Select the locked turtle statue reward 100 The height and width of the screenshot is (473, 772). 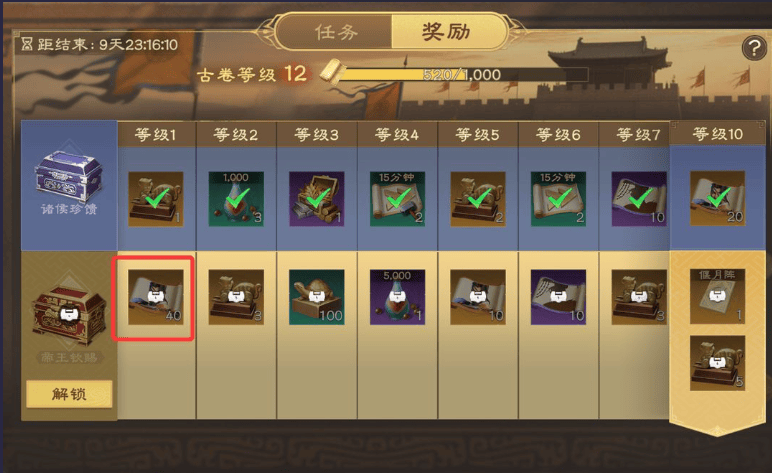click(317, 297)
